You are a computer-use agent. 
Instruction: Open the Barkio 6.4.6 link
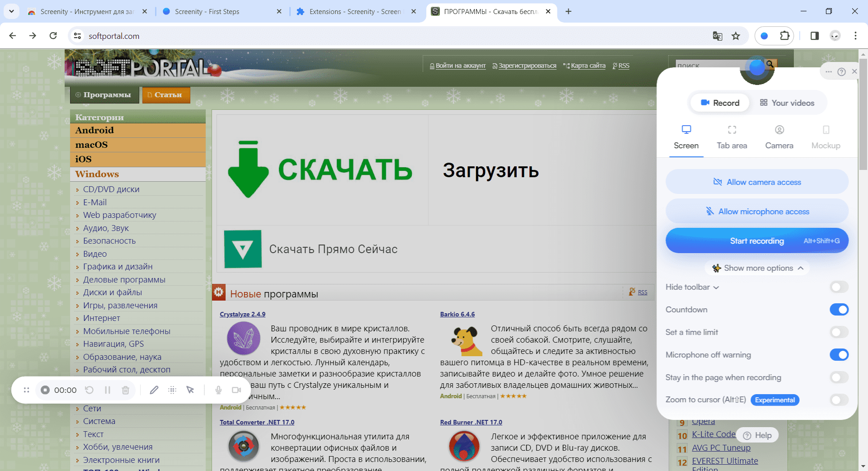pyautogui.click(x=458, y=314)
